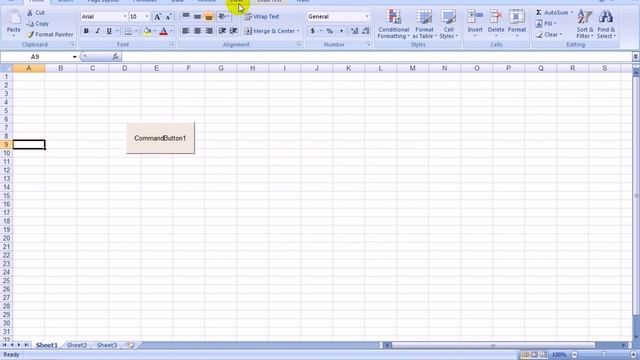
Task: Click the CommandButton1 button
Action: (x=160, y=138)
